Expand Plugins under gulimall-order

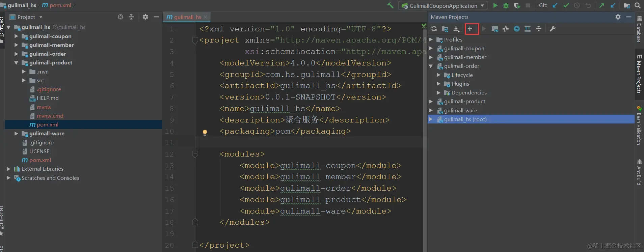pos(438,84)
